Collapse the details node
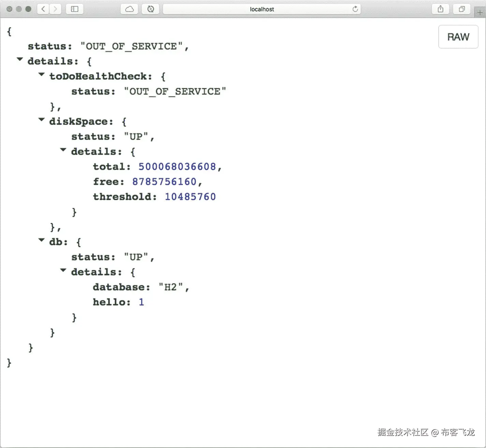The image size is (486, 448). coord(20,59)
